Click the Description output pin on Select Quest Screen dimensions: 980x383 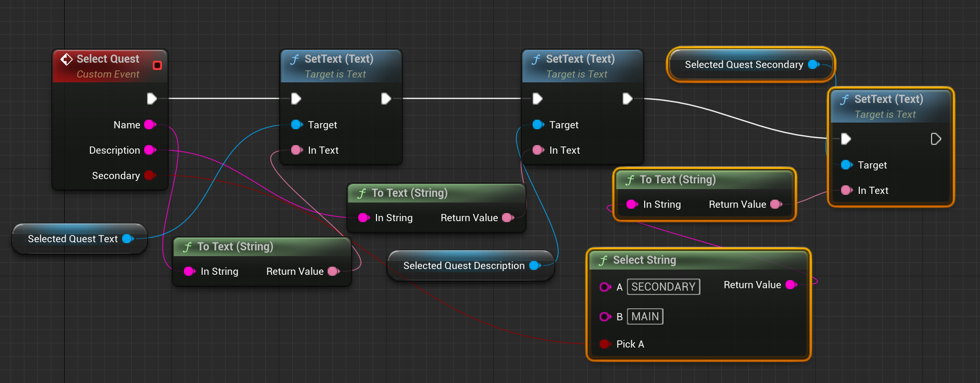[x=150, y=150]
